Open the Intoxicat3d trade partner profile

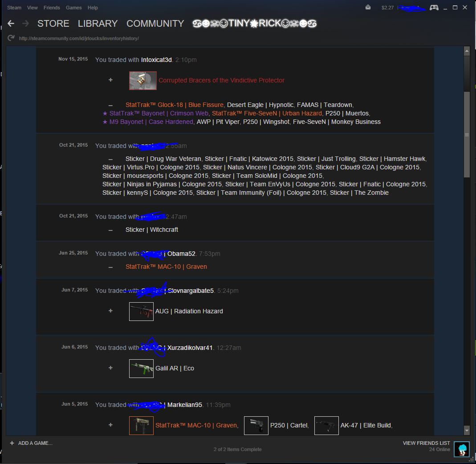point(156,60)
